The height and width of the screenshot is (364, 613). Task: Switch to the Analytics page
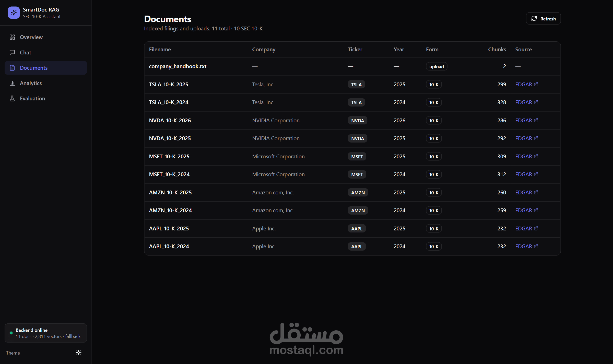pos(46,83)
